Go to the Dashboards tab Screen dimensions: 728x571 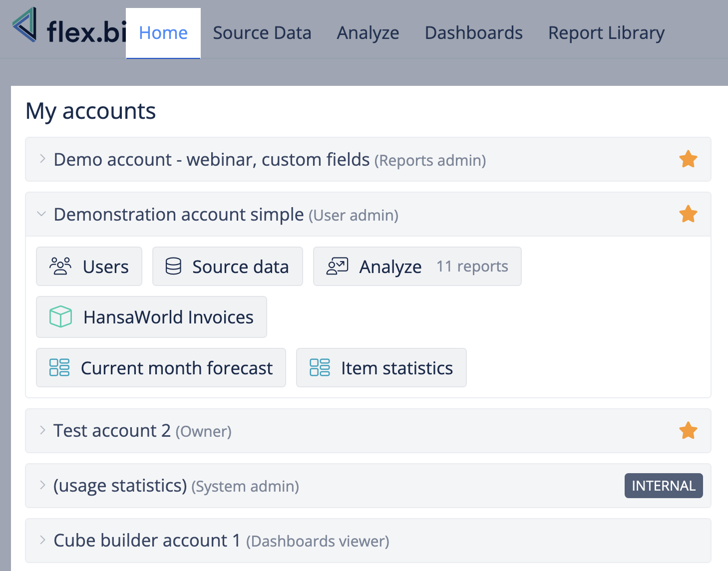coord(473,33)
